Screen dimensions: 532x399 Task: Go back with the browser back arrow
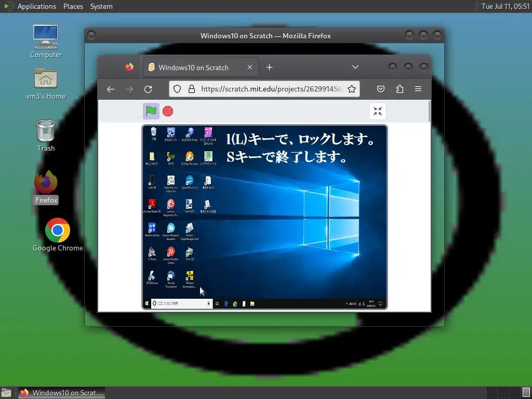(x=111, y=89)
